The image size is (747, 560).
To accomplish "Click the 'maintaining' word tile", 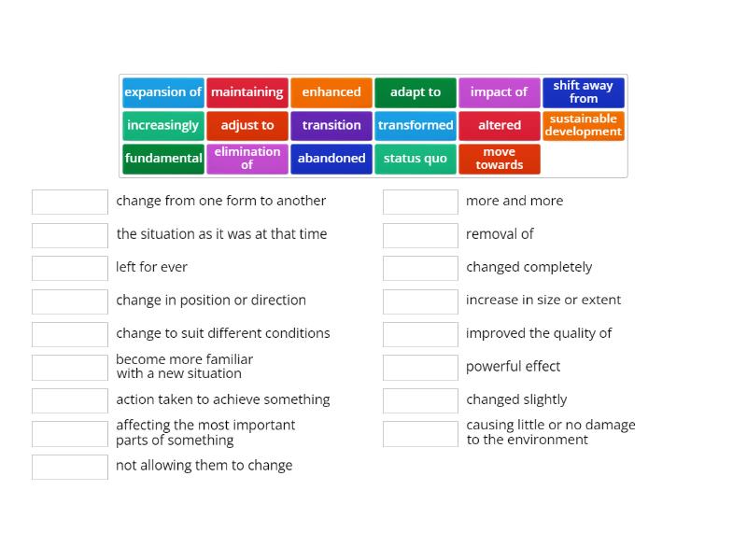I will click(247, 92).
